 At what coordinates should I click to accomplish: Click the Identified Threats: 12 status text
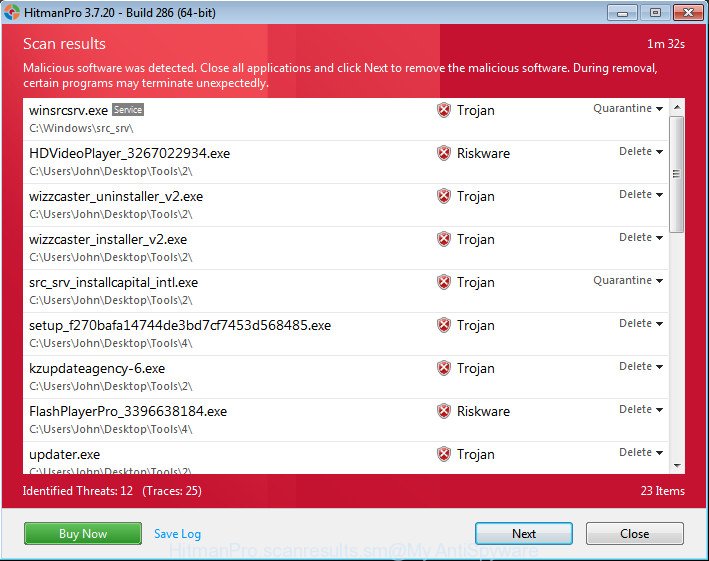[78, 491]
